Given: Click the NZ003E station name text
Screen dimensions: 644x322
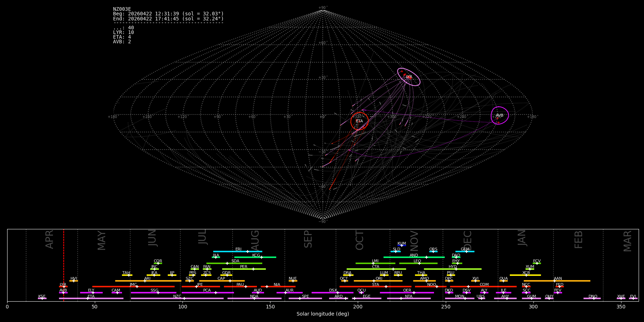Looking at the screenshot, I should click(122, 9).
